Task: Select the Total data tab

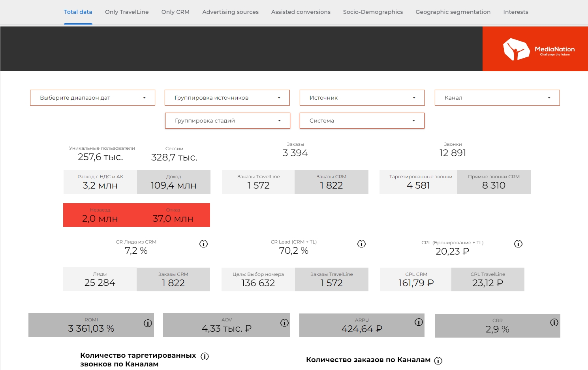Action: 78,12
